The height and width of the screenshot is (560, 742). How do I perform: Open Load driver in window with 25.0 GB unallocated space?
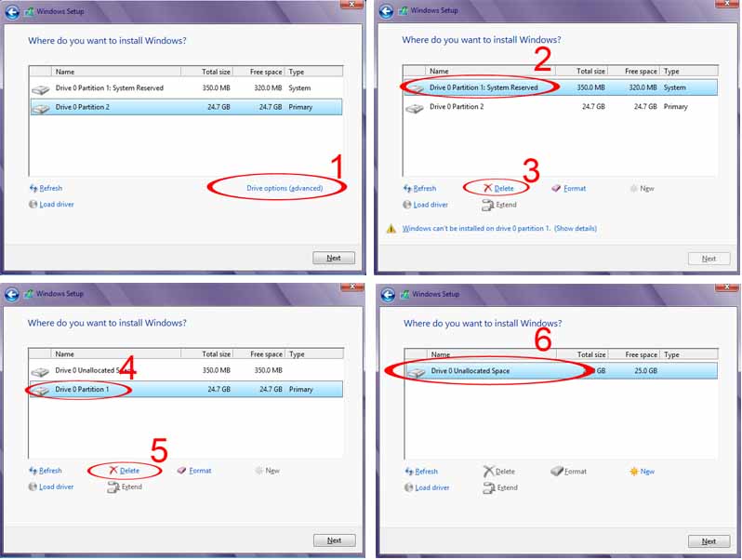point(427,487)
